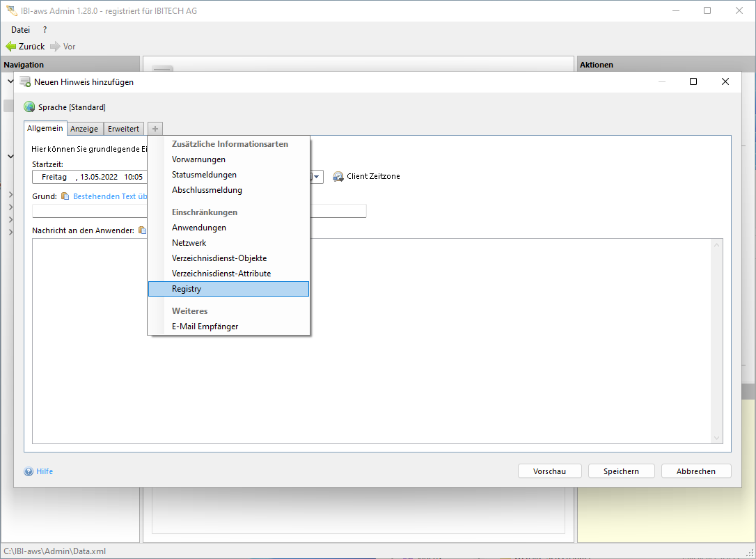Click the Vorschau button

tap(549, 471)
